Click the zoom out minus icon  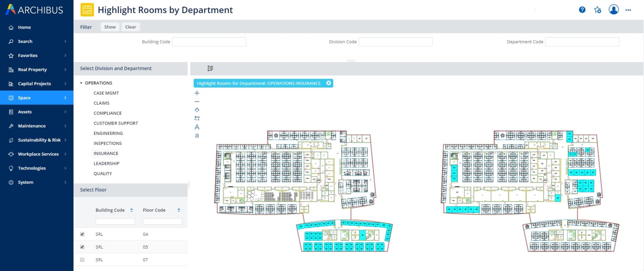pyautogui.click(x=197, y=101)
